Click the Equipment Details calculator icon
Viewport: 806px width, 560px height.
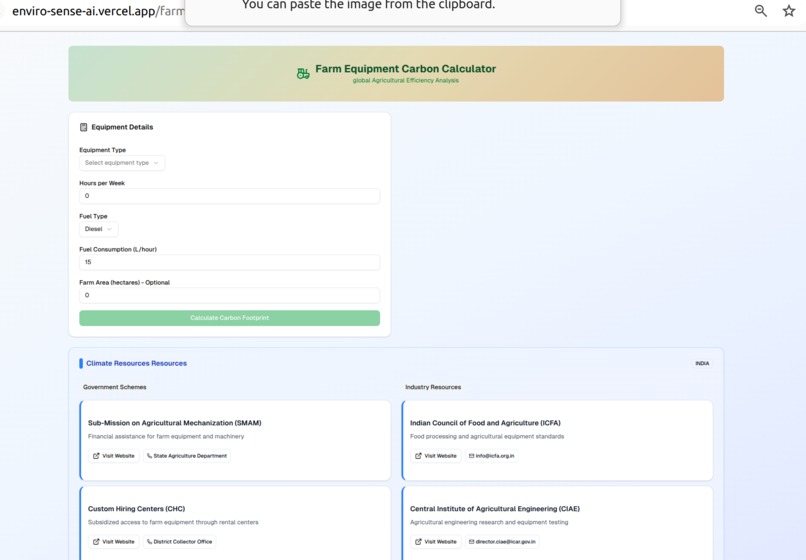(84, 127)
